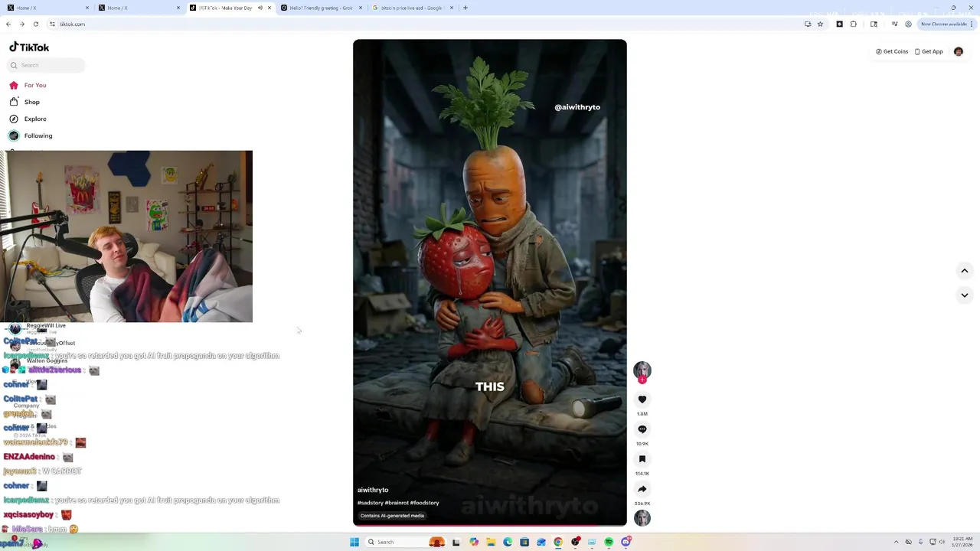Like the aiwithryto video with heart icon
The width and height of the screenshot is (980, 551).
642,399
